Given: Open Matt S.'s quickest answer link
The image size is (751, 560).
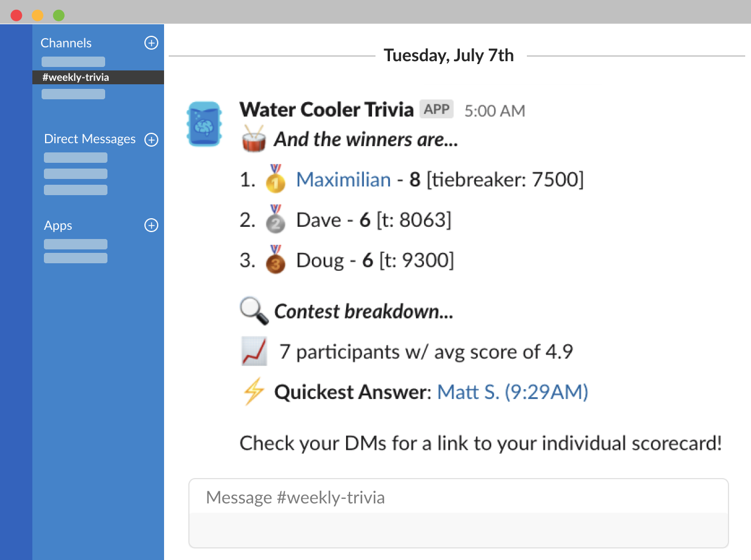Looking at the screenshot, I should coord(512,391).
